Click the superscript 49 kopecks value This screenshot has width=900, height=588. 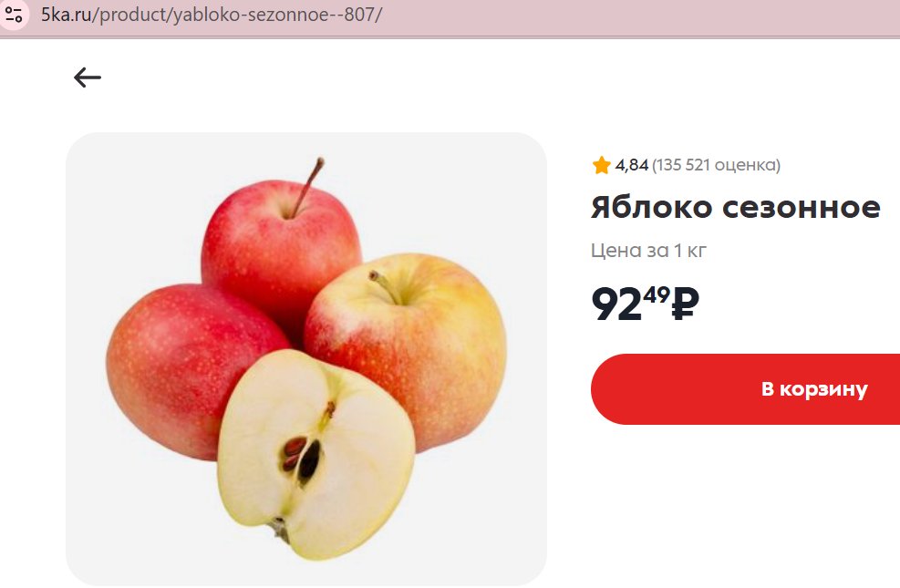coord(656,294)
